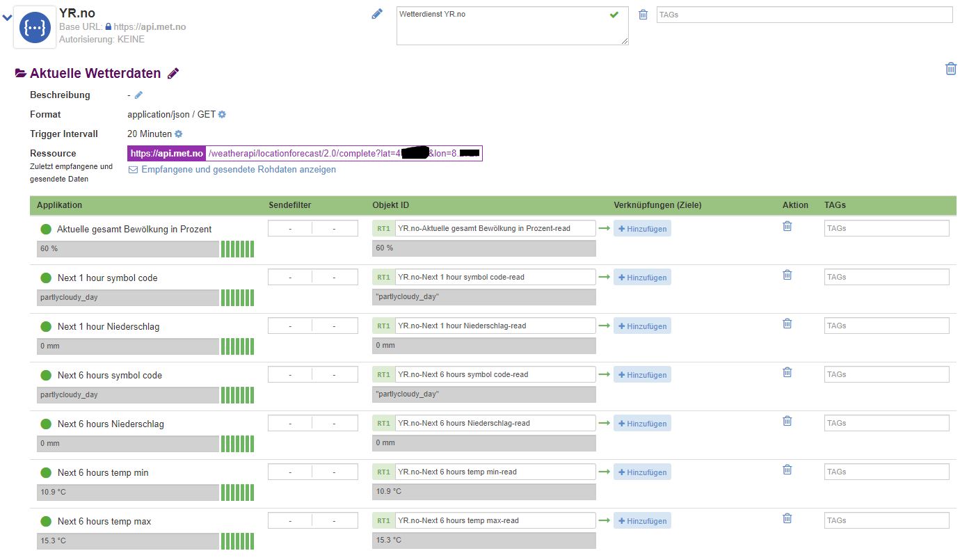Click green signal bars of Next 6 hours Niederschlag
960x560 pixels.
[x=237, y=444]
